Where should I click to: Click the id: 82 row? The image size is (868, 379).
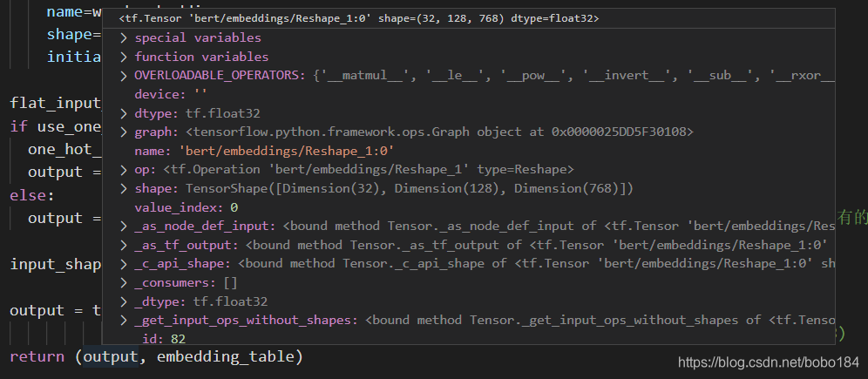(x=469, y=338)
